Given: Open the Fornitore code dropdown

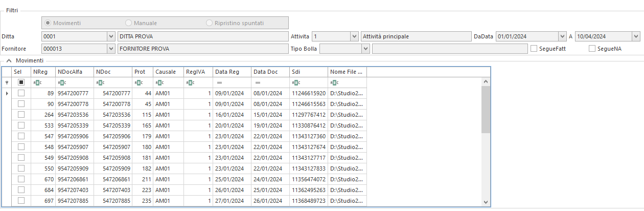Looking at the screenshot, I should 111,49.
